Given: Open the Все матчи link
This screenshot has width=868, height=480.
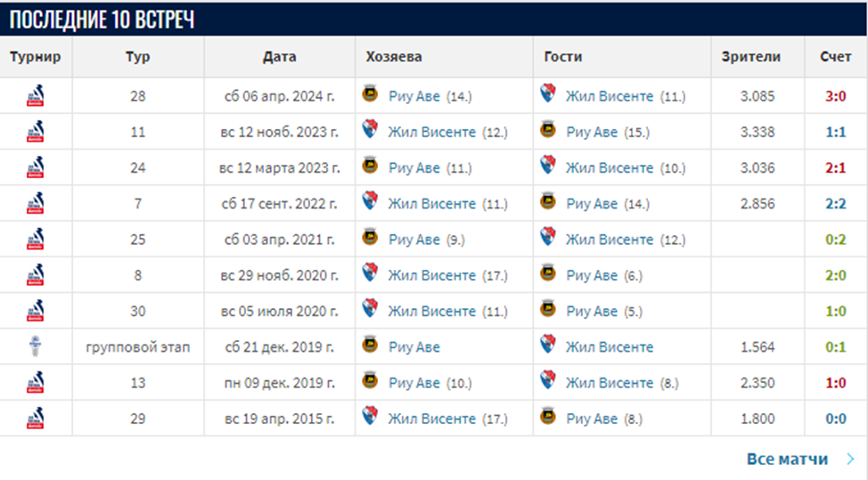Looking at the screenshot, I should tap(787, 460).
